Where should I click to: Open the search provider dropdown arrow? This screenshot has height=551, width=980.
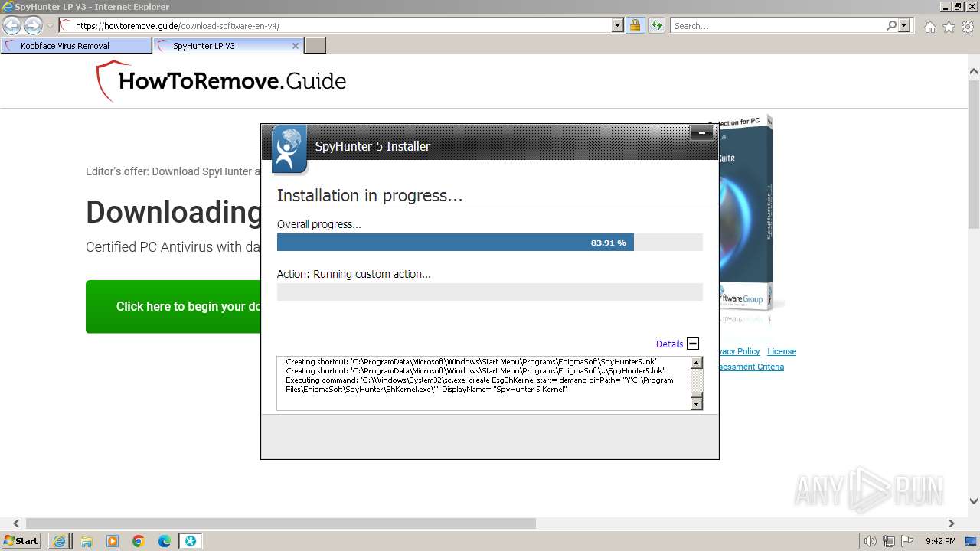pos(904,26)
